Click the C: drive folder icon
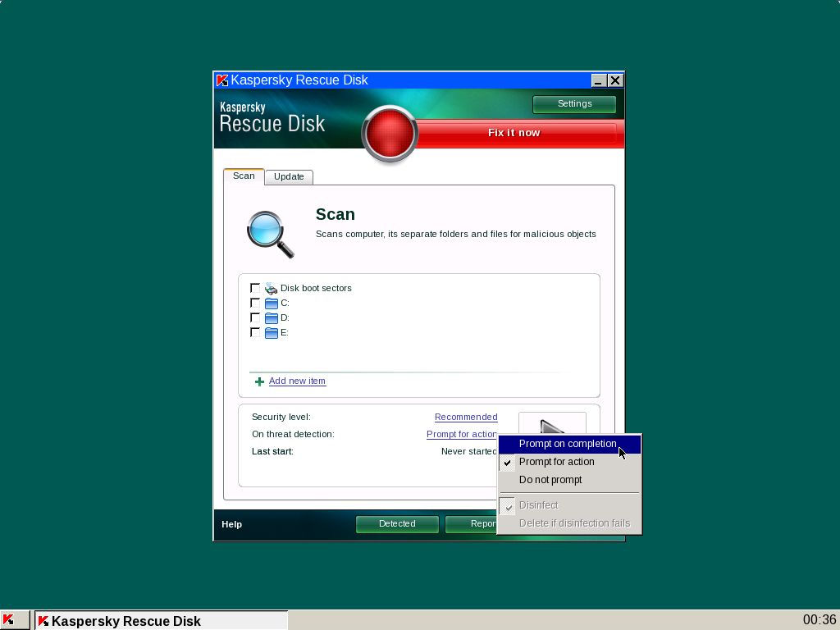 (x=272, y=304)
